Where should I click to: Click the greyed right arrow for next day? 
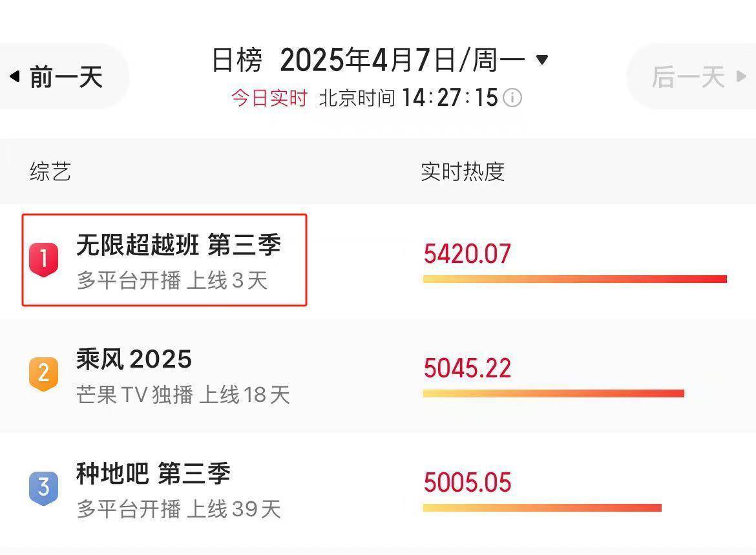coord(741,77)
